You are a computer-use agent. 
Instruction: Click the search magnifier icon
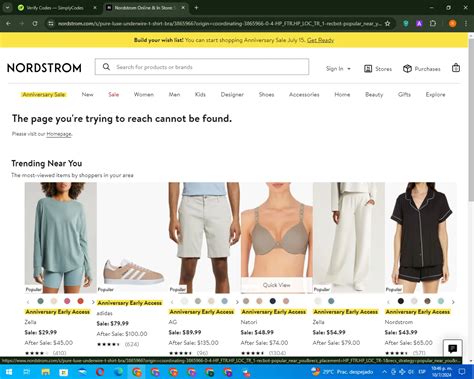coord(106,67)
